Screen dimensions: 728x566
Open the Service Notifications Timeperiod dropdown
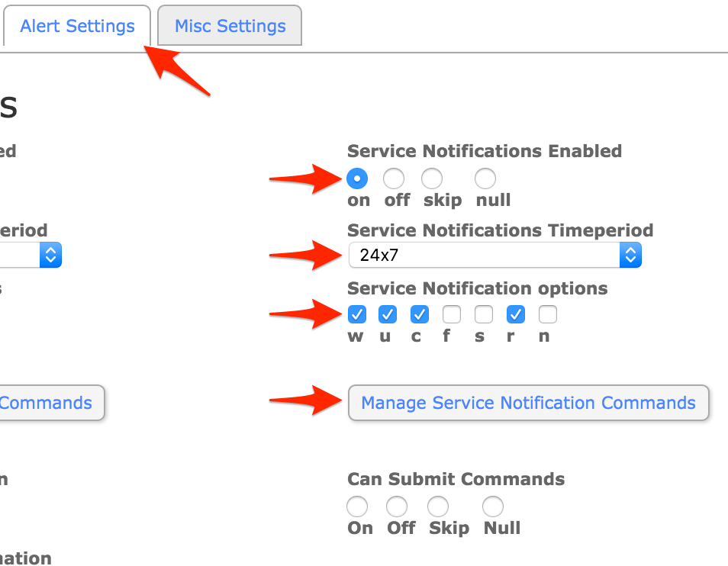[x=494, y=255]
